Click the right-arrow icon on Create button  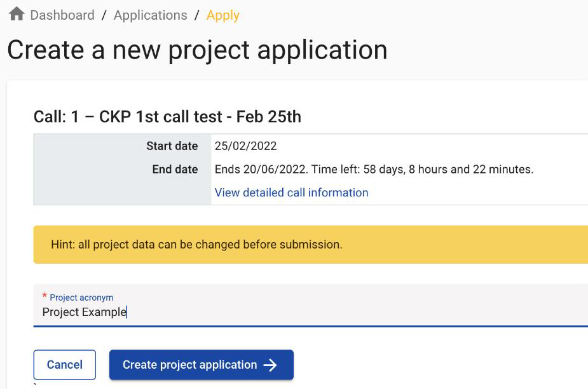(x=270, y=365)
